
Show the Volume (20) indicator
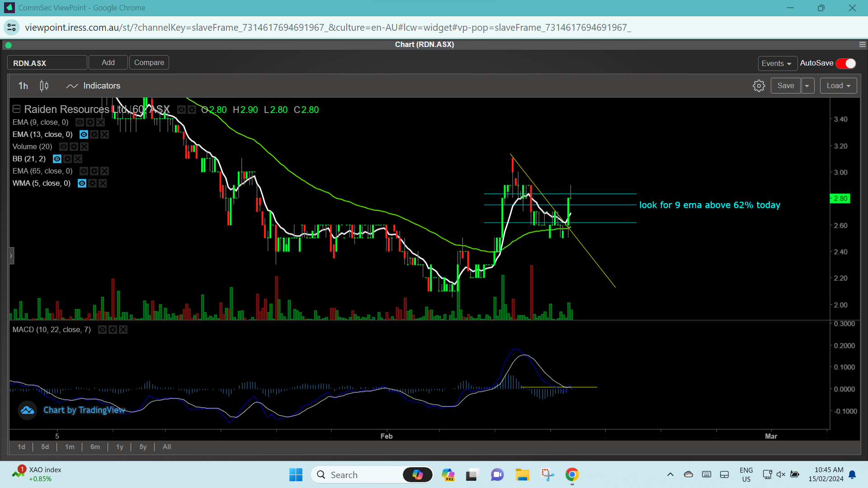63,146
